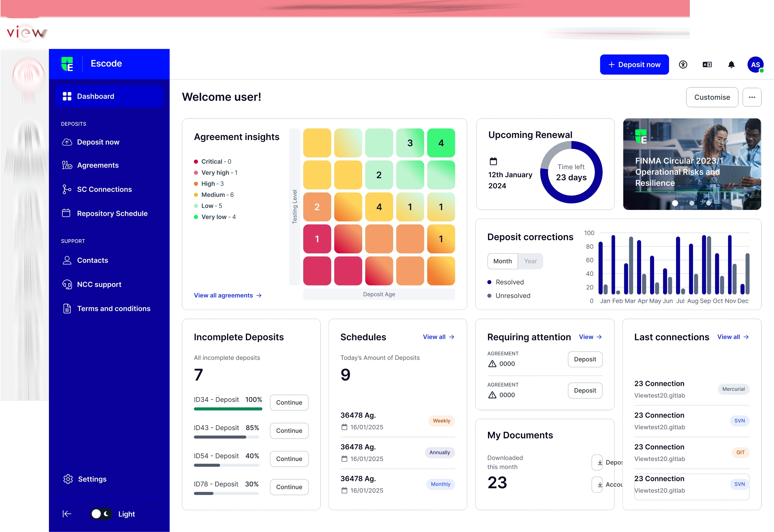Switch Deposit corrections to Year
The height and width of the screenshot is (532, 774).
click(530, 261)
